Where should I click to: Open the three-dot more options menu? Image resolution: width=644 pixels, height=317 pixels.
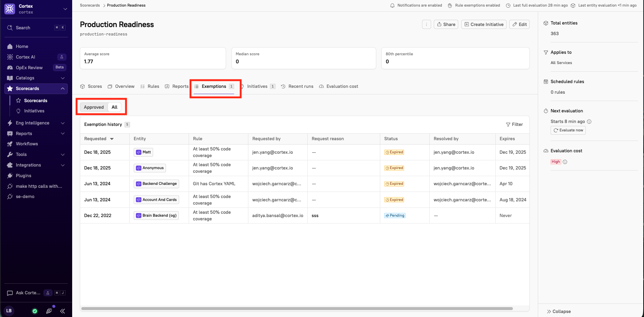click(426, 25)
